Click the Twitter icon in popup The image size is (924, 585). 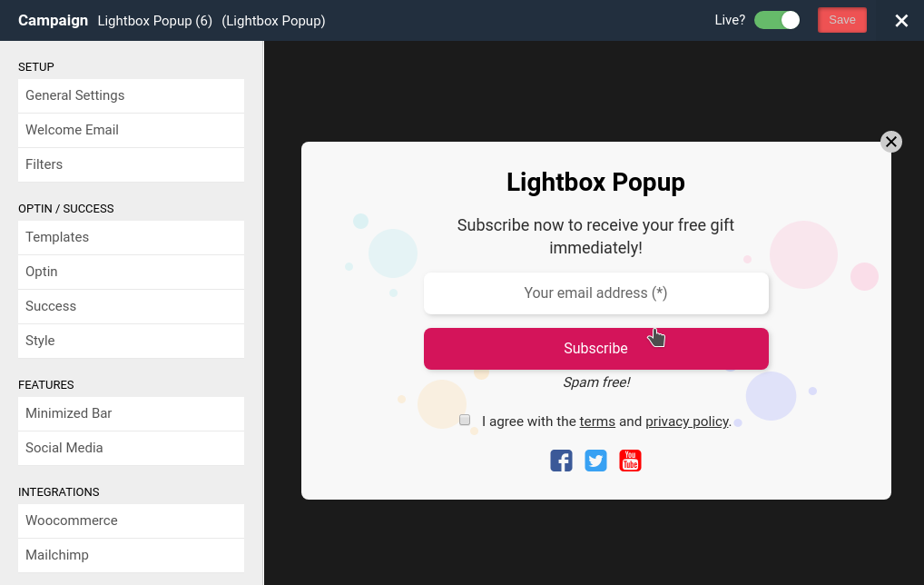(595, 461)
